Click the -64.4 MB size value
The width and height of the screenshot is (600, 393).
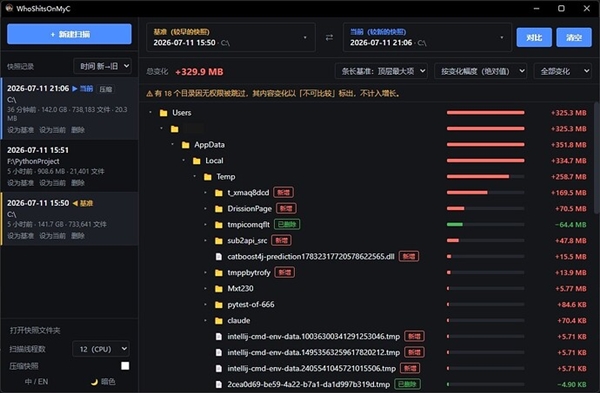571,225
